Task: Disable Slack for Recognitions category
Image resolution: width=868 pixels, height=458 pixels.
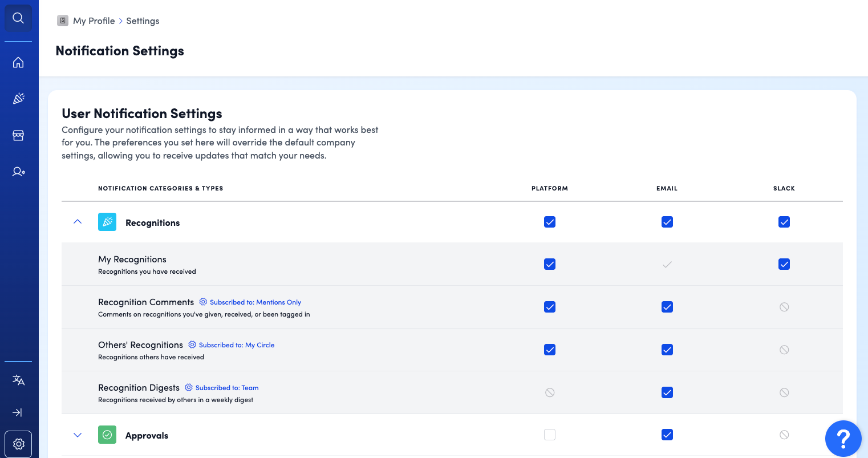Action: (784, 222)
